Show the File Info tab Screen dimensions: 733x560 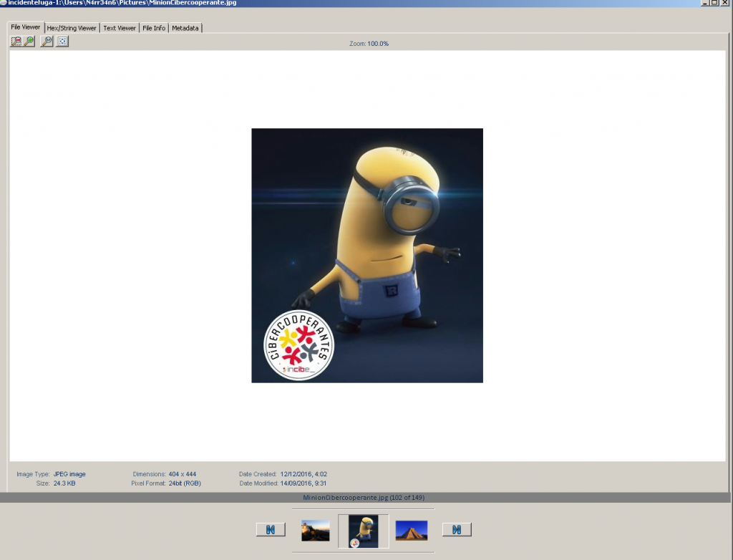(x=154, y=28)
